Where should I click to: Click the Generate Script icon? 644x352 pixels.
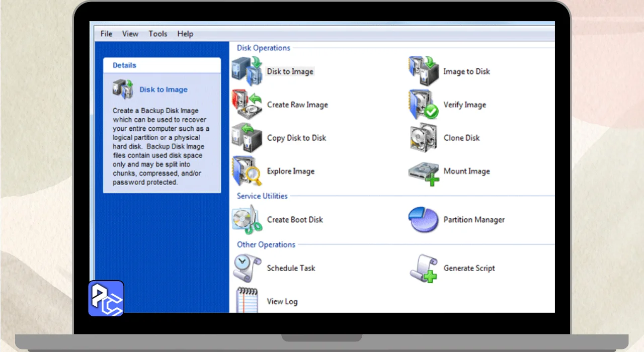point(424,268)
